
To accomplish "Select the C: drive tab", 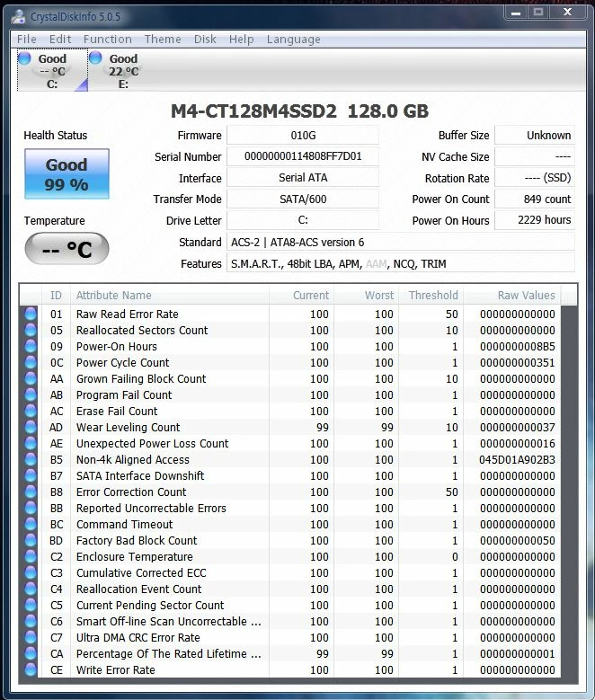I will (52, 70).
